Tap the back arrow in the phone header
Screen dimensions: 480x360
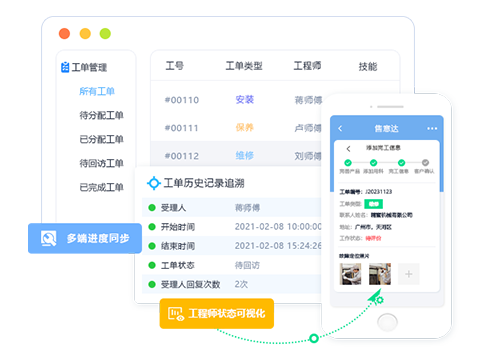coord(340,128)
